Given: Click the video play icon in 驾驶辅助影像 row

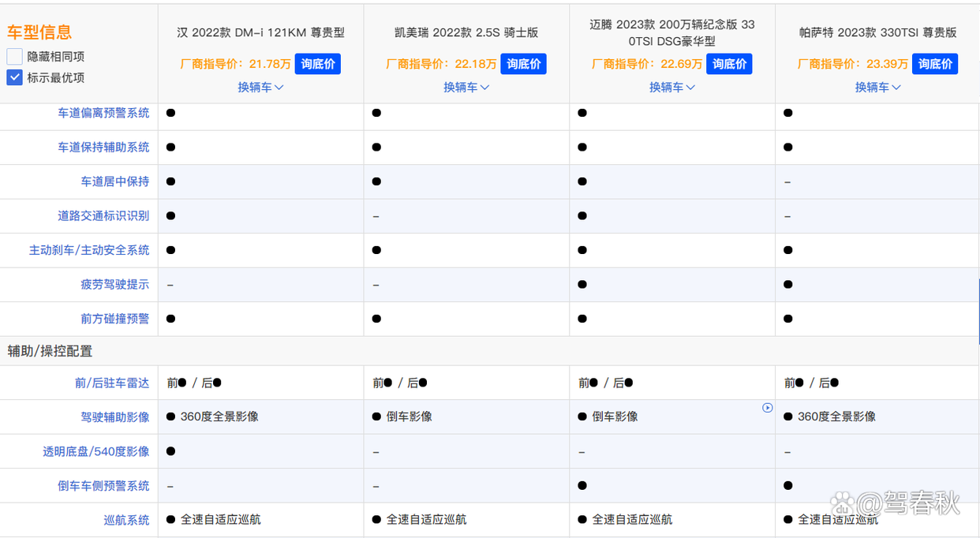Looking at the screenshot, I should point(767,408).
